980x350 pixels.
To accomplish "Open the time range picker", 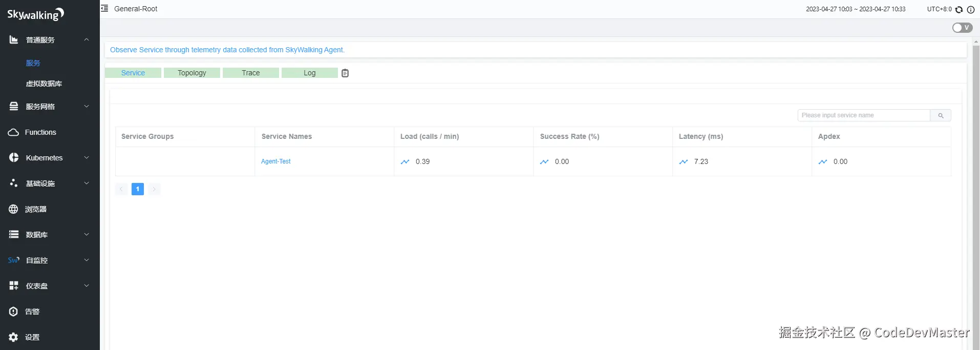I will (x=856, y=9).
